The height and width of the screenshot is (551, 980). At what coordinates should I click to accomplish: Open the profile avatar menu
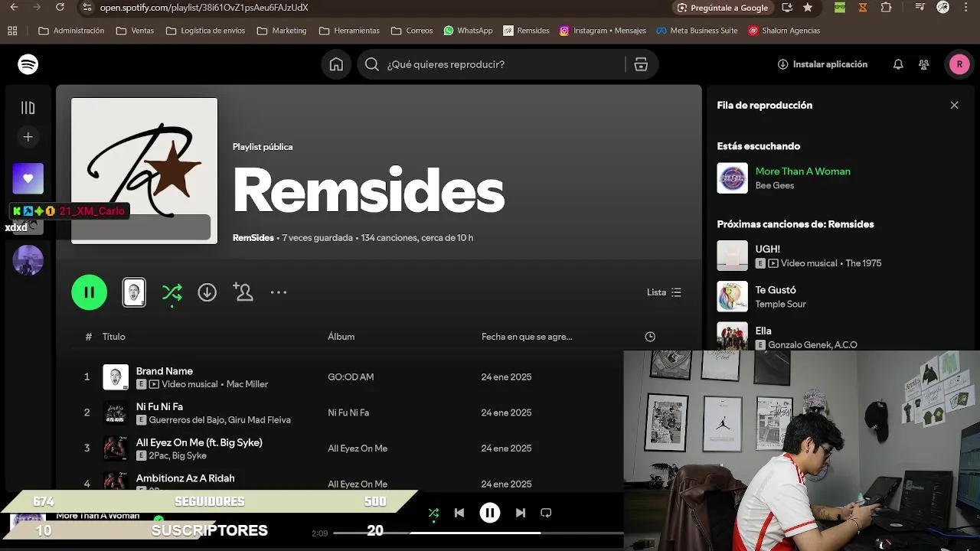point(959,64)
